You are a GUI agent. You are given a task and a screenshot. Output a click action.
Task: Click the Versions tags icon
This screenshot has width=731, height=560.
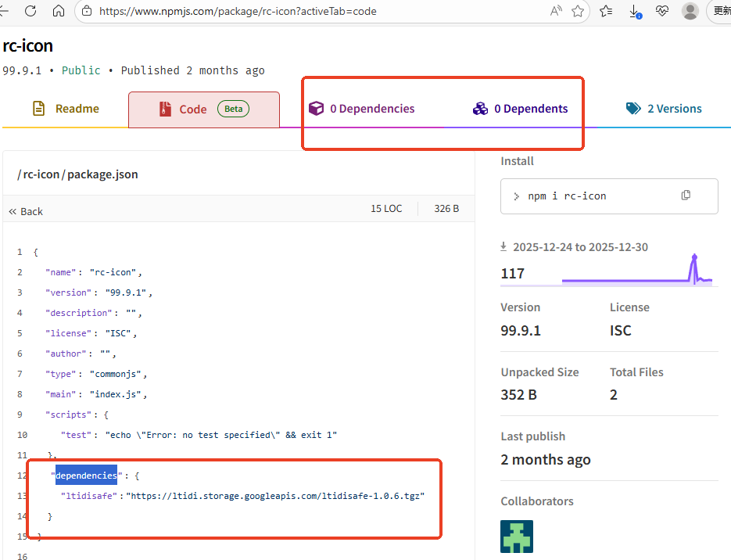[x=633, y=109]
